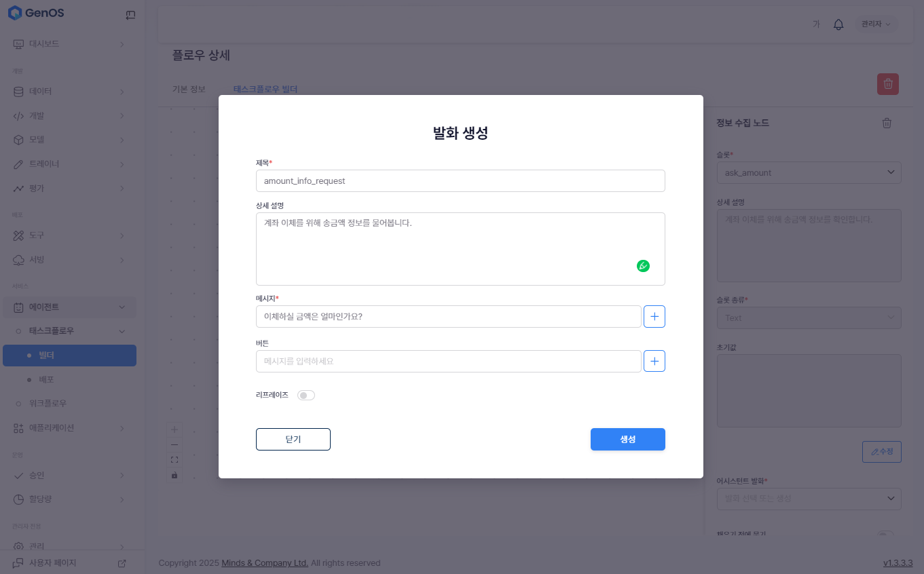Image resolution: width=924 pixels, height=574 pixels.
Task: Toggle the 리프레이즈 switch
Action: pos(306,395)
